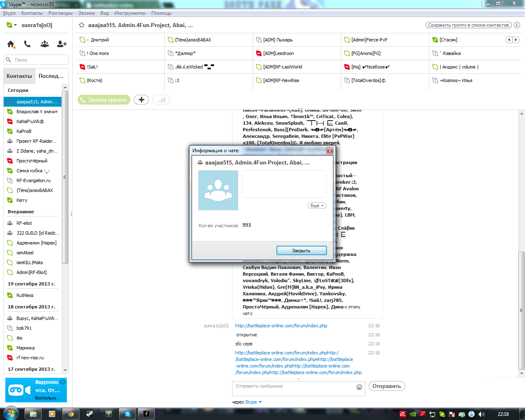Select contact Владислав V значит

point(33,112)
